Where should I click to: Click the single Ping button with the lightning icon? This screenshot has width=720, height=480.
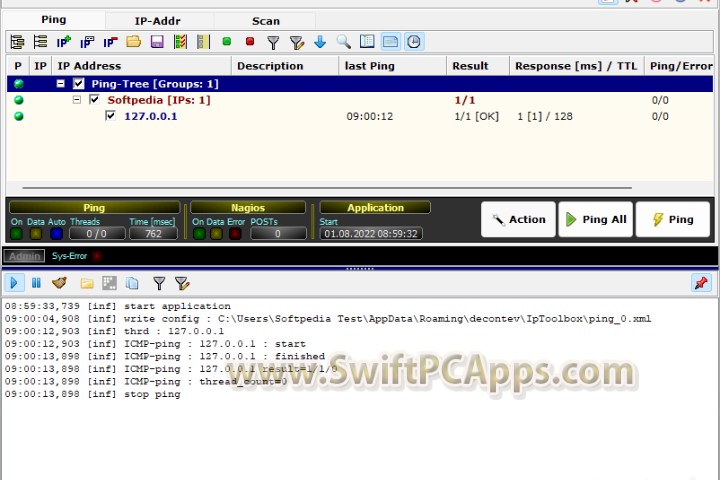[x=673, y=220]
